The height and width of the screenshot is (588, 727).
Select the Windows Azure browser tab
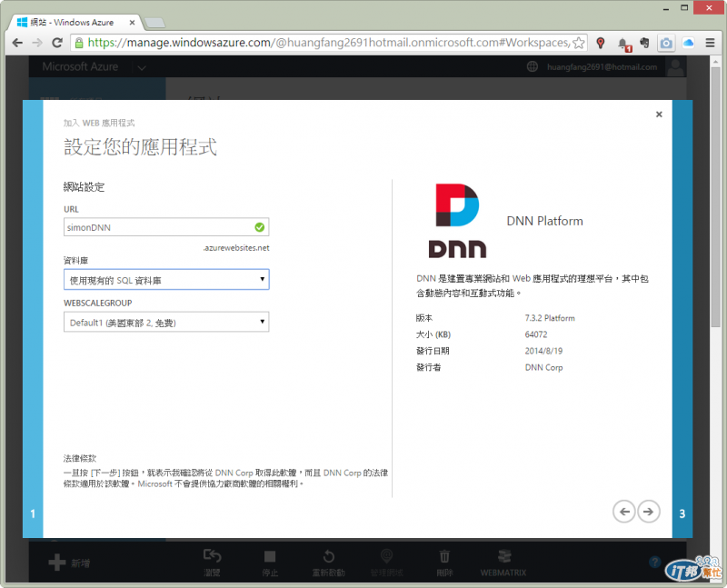click(75, 22)
